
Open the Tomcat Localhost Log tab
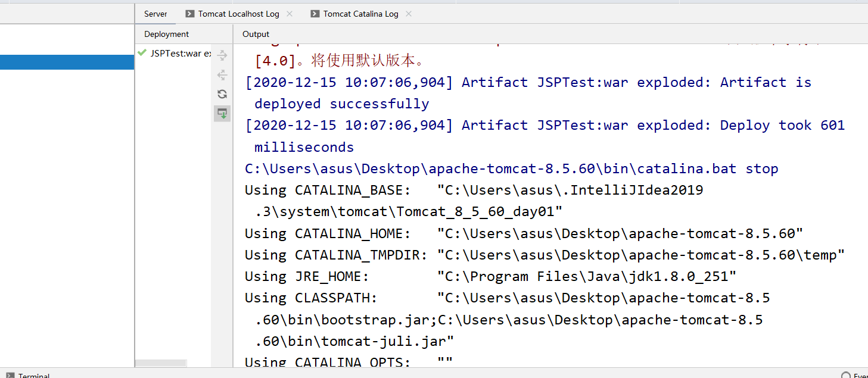pyautogui.click(x=238, y=14)
